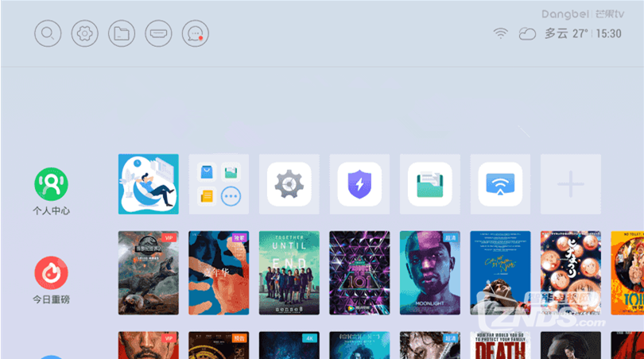The height and width of the screenshot is (359, 644).
Task: Open the messages chat bubble icon
Action: pos(196,33)
